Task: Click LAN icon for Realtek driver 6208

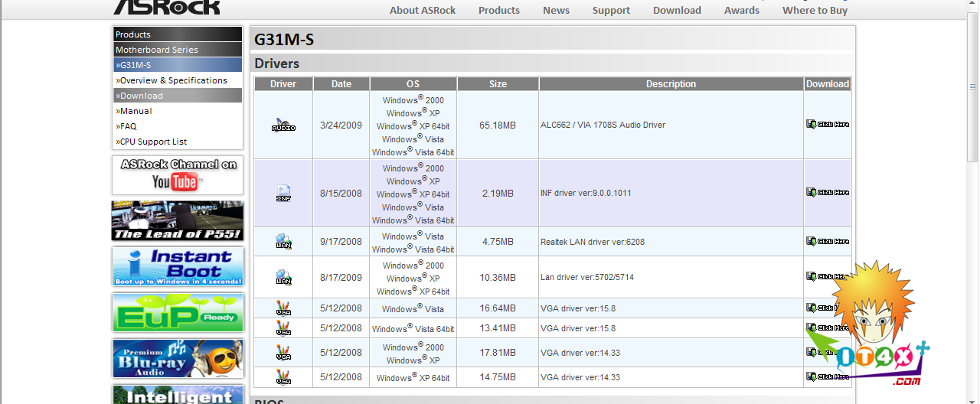Action: (x=283, y=242)
